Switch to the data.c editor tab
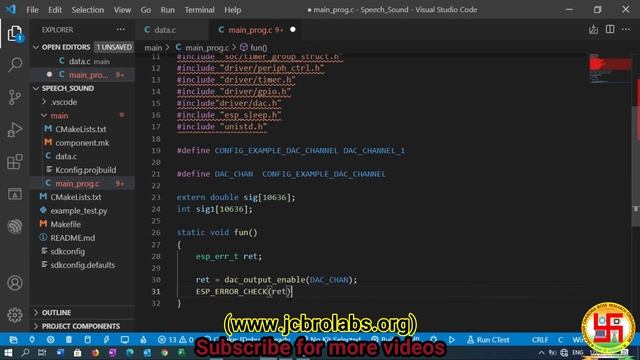This screenshot has height=360, width=640. click(172, 30)
